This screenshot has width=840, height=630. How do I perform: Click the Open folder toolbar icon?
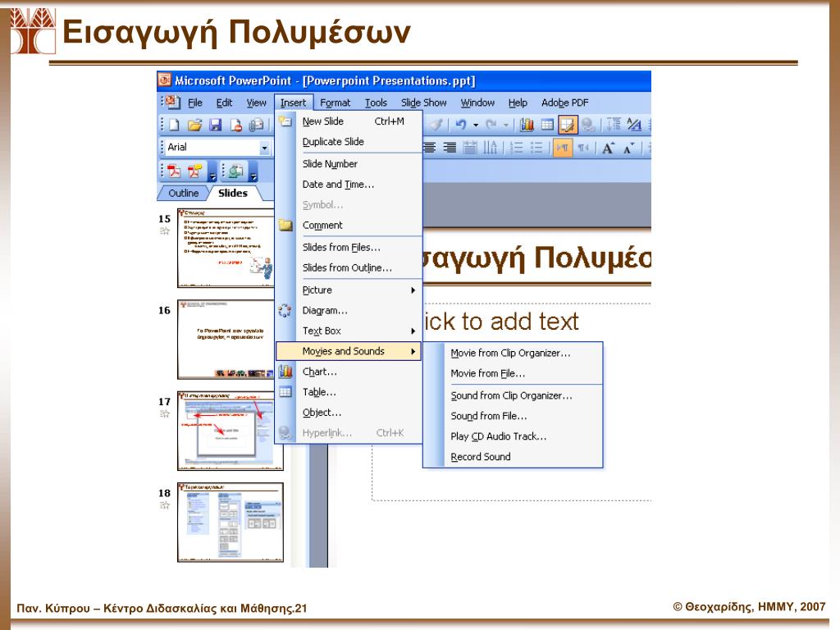(194, 125)
